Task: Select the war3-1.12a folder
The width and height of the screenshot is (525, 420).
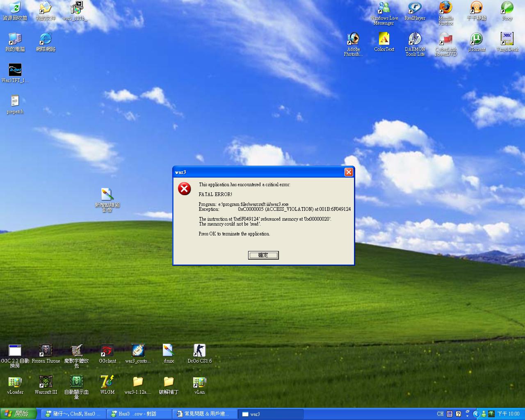Action: [x=138, y=385]
